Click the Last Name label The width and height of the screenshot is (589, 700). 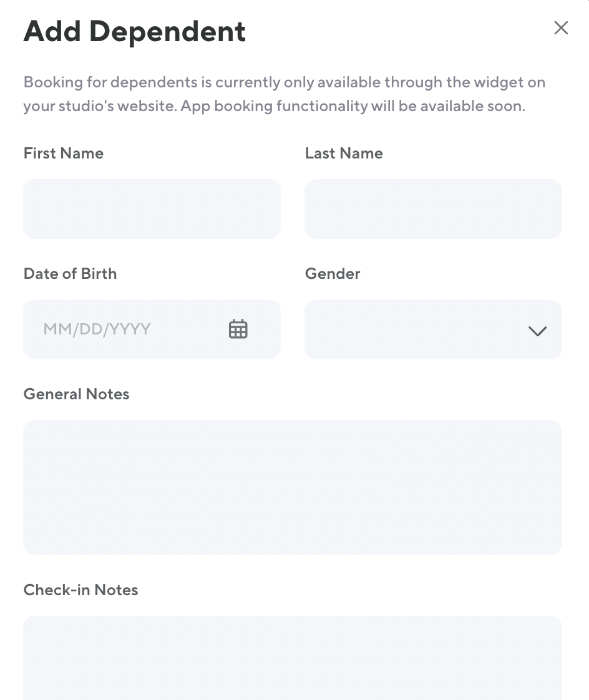(344, 153)
